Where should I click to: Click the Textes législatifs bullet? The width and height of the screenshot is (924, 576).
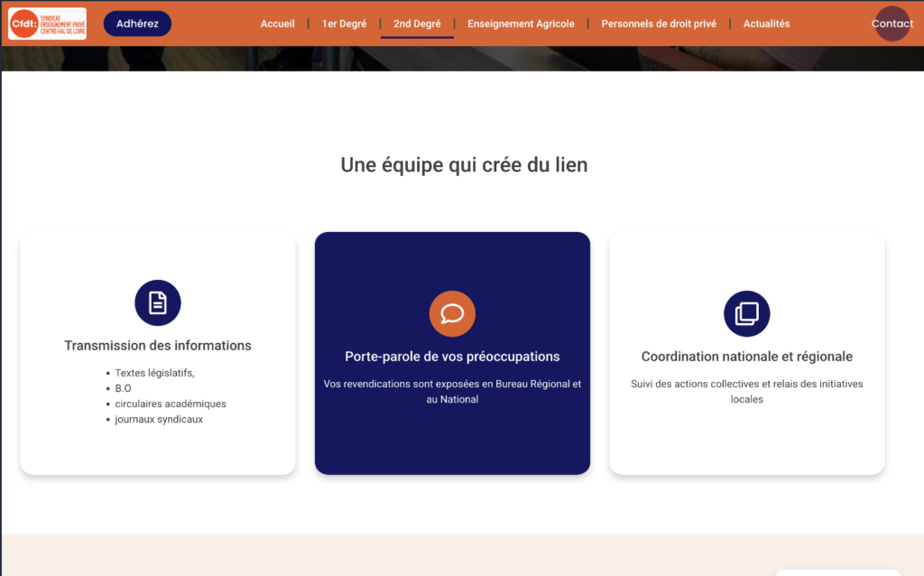click(154, 373)
